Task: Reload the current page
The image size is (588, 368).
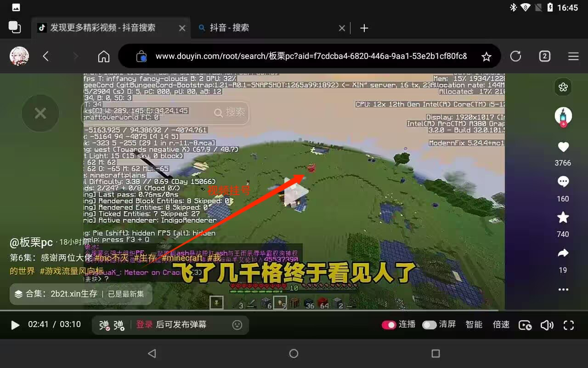Action: point(515,56)
